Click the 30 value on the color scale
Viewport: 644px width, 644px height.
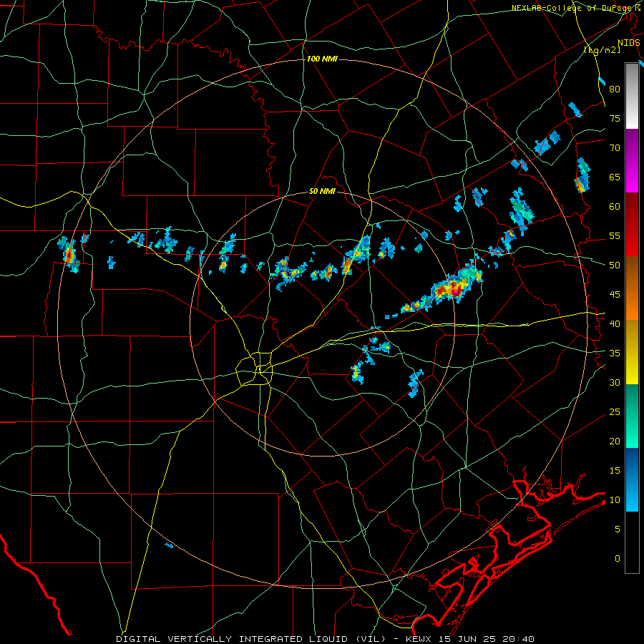pyautogui.click(x=615, y=382)
